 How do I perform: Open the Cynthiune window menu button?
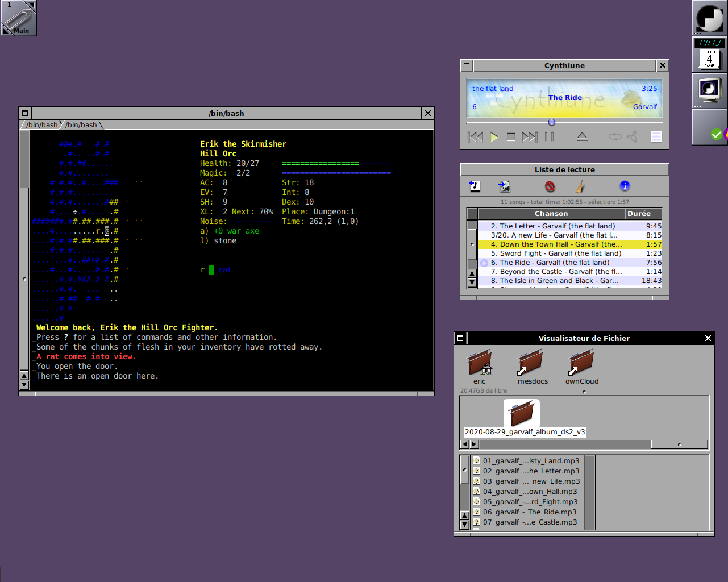tap(467, 65)
